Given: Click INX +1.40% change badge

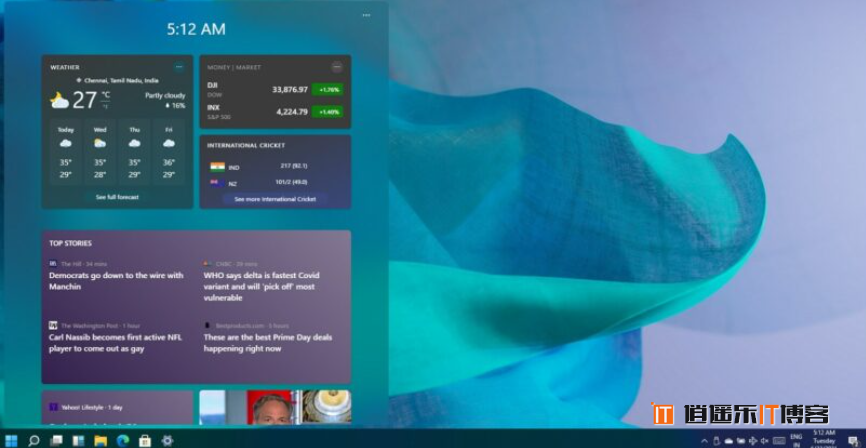Looking at the screenshot, I should (x=327, y=112).
